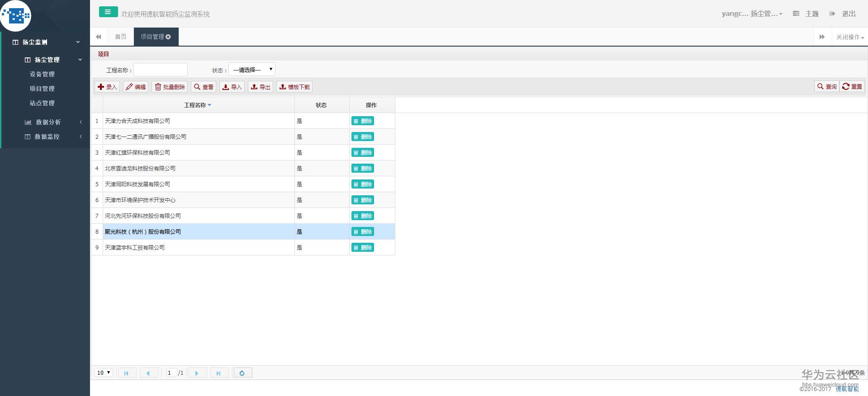The image size is (868, 396).
Task: Click the company logo in the sidebar
Action: (x=16, y=16)
